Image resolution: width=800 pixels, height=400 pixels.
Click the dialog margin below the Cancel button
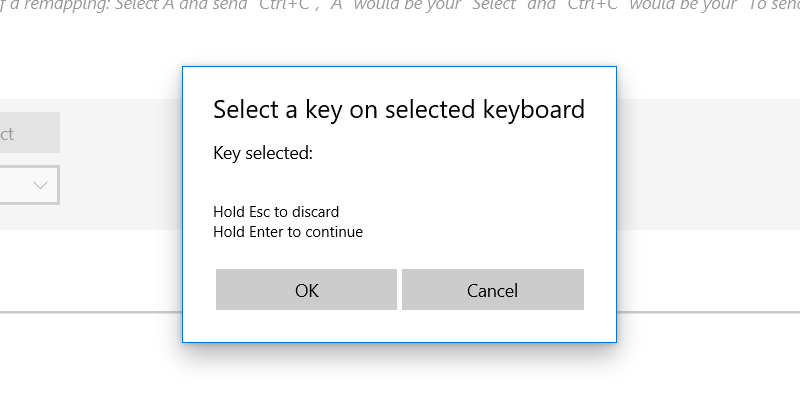point(492,326)
